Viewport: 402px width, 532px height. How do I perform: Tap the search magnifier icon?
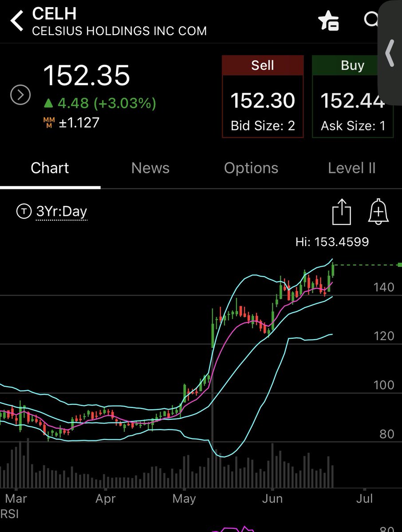point(371,20)
